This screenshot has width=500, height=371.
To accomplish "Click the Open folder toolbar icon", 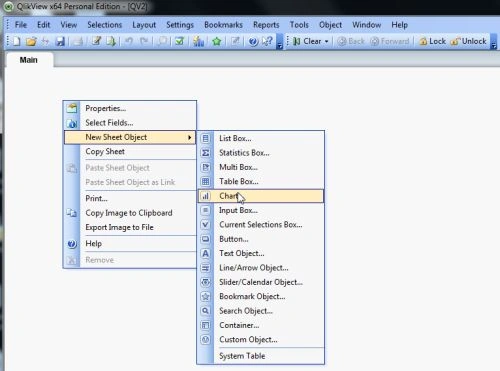I will 31,41.
